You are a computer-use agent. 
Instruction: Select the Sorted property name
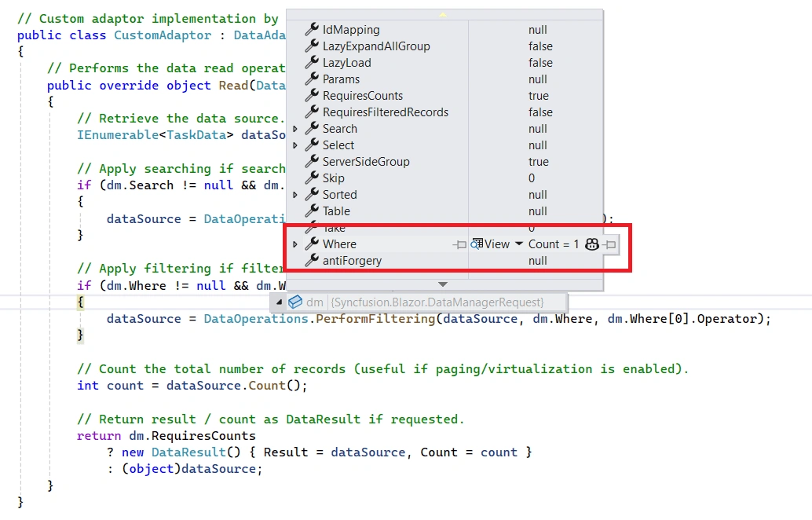pyautogui.click(x=340, y=195)
